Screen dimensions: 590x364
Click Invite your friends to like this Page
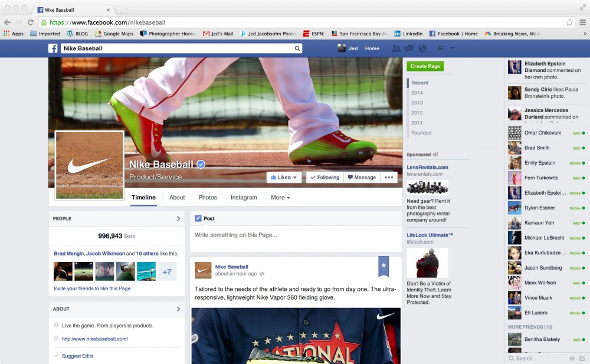(x=92, y=288)
